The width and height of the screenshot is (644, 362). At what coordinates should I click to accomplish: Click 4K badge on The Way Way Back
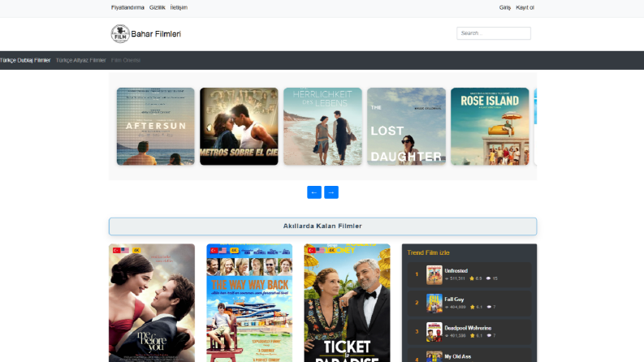234,250
